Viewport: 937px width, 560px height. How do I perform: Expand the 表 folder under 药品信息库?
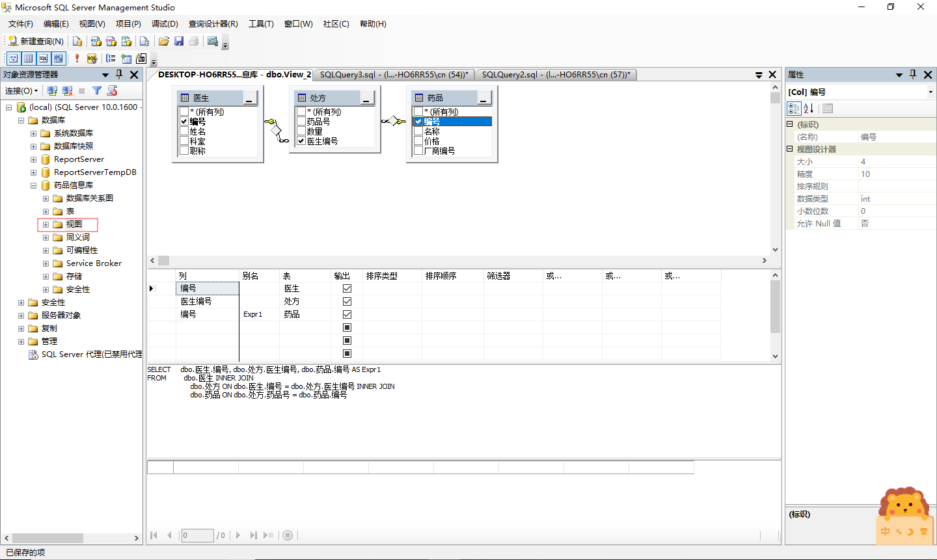(46, 211)
